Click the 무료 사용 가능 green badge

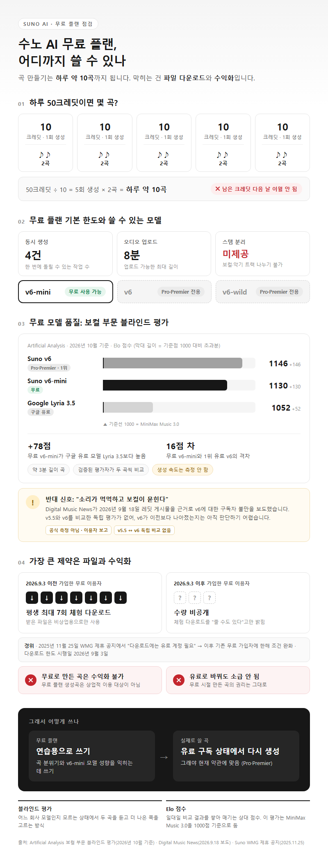[85, 292]
